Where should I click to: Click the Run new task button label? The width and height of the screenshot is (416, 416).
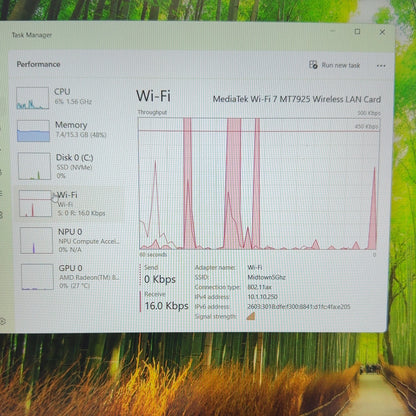pos(341,65)
